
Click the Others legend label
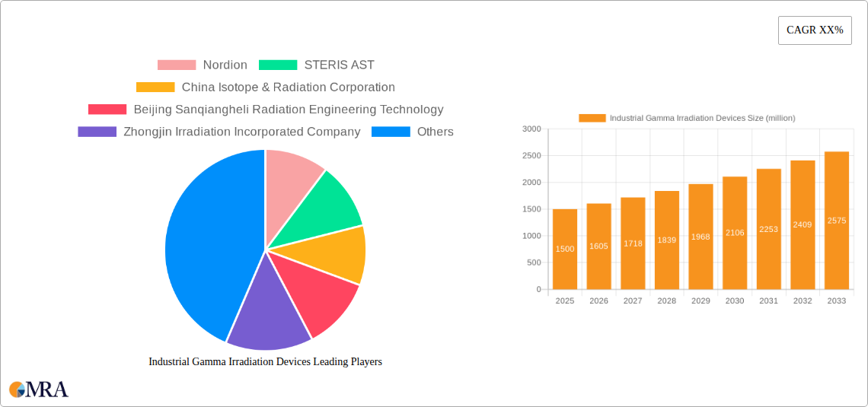(x=435, y=132)
